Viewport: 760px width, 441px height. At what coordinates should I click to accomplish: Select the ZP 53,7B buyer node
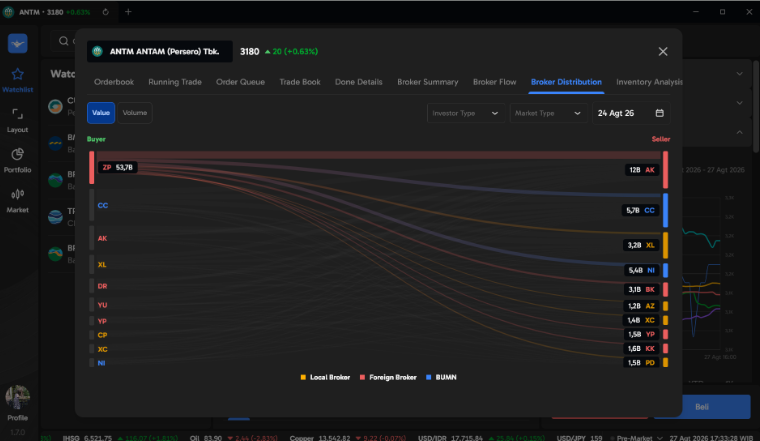[x=118, y=167]
